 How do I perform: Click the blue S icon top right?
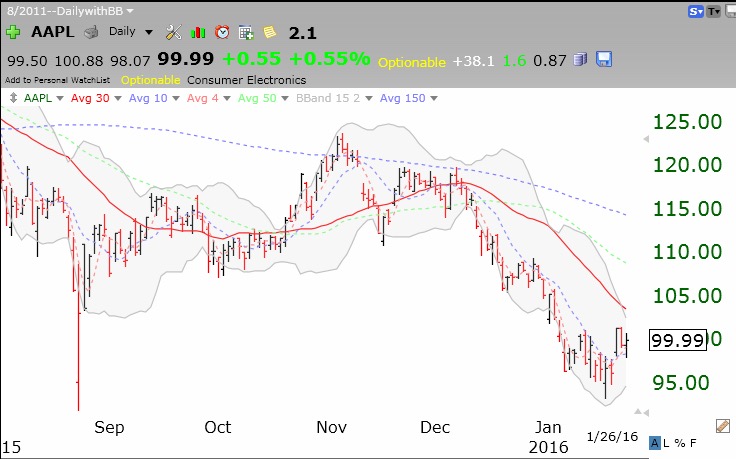696,12
